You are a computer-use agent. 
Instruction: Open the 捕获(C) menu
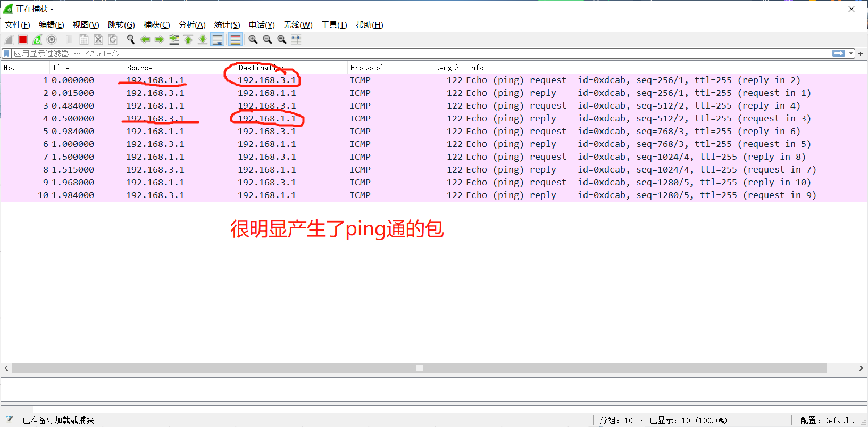click(157, 24)
